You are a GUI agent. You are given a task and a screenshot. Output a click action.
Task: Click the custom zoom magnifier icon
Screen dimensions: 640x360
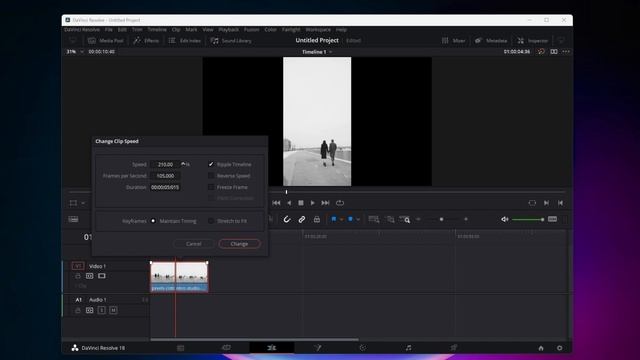[x=405, y=219]
